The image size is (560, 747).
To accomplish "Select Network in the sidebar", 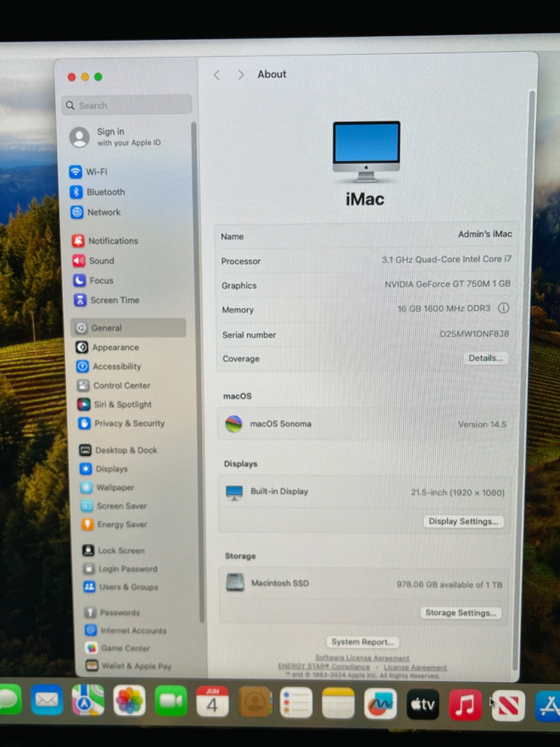I will tap(96, 212).
